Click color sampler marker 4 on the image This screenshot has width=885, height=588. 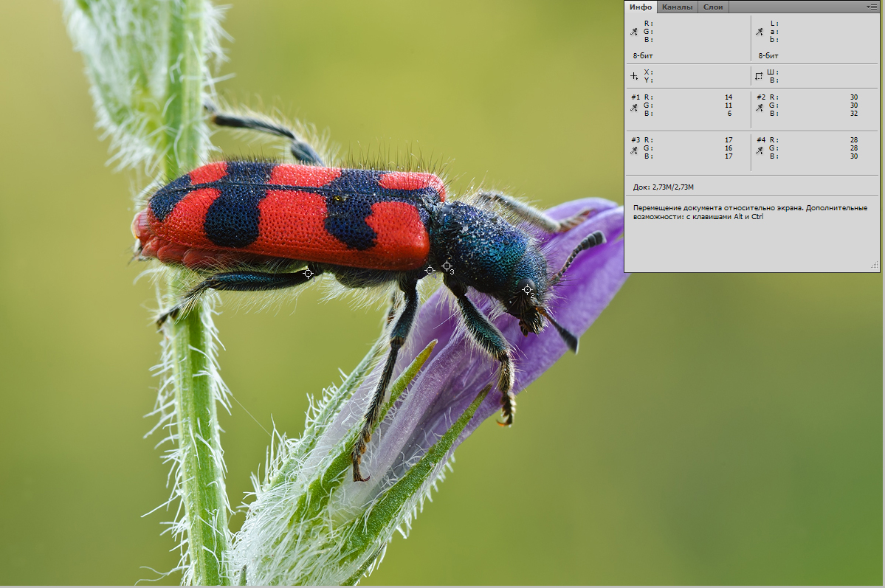(430, 271)
